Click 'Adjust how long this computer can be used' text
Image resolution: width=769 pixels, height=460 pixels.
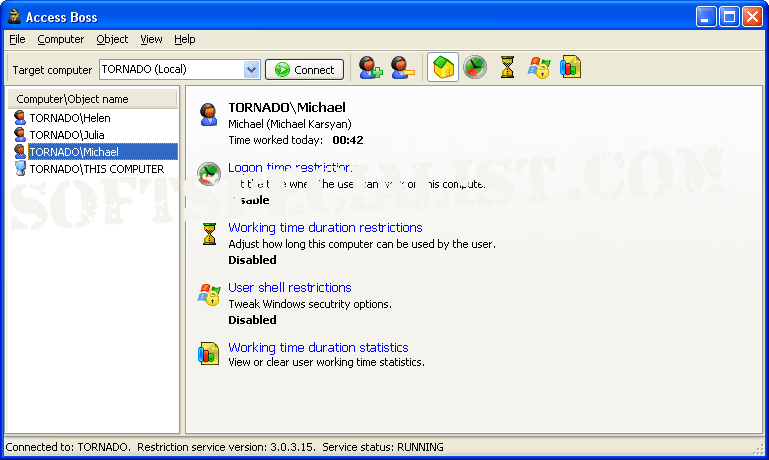(362, 244)
